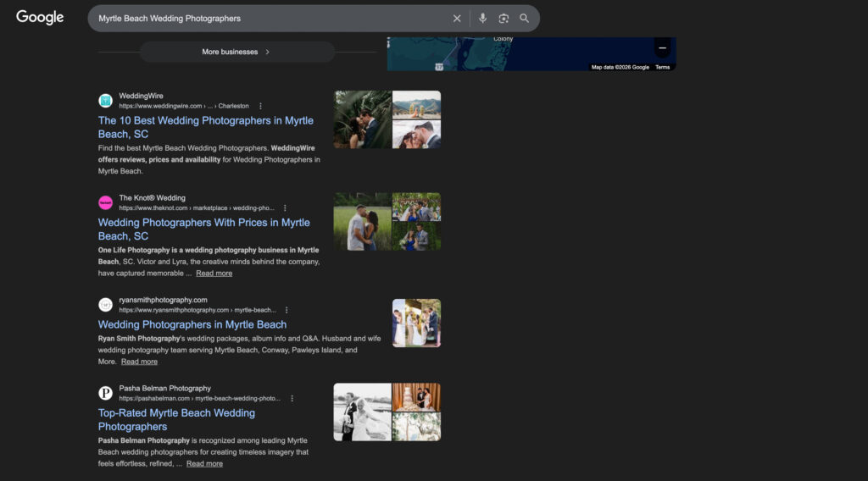Open WeddingWire top-right small mountain thumbnail
The height and width of the screenshot is (481, 868).
(x=417, y=104)
